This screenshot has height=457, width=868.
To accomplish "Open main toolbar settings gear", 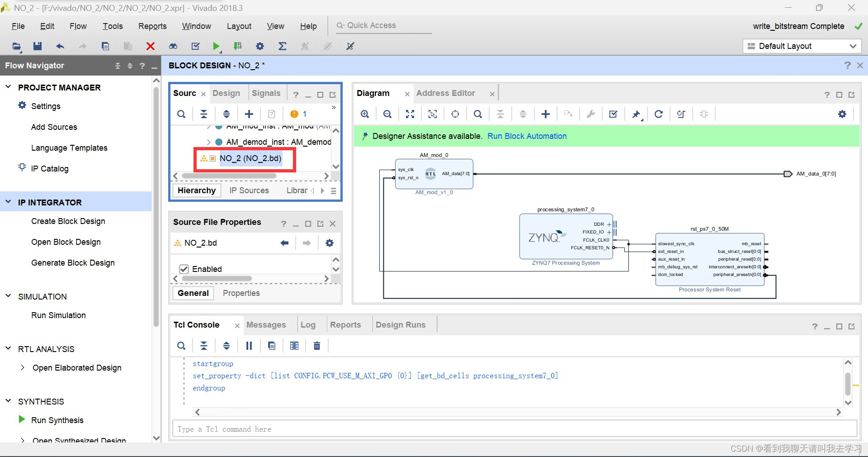I will point(260,46).
